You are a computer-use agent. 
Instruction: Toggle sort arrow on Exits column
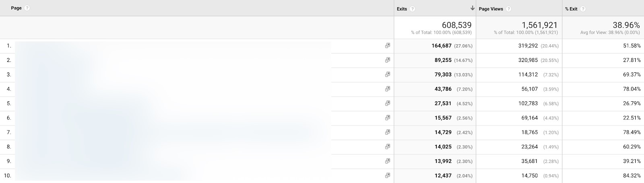(x=472, y=8)
